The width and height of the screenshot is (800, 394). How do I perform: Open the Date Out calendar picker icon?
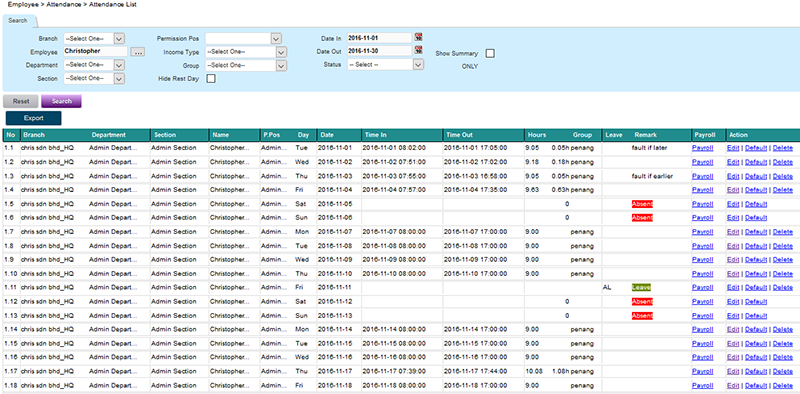coord(418,50)
